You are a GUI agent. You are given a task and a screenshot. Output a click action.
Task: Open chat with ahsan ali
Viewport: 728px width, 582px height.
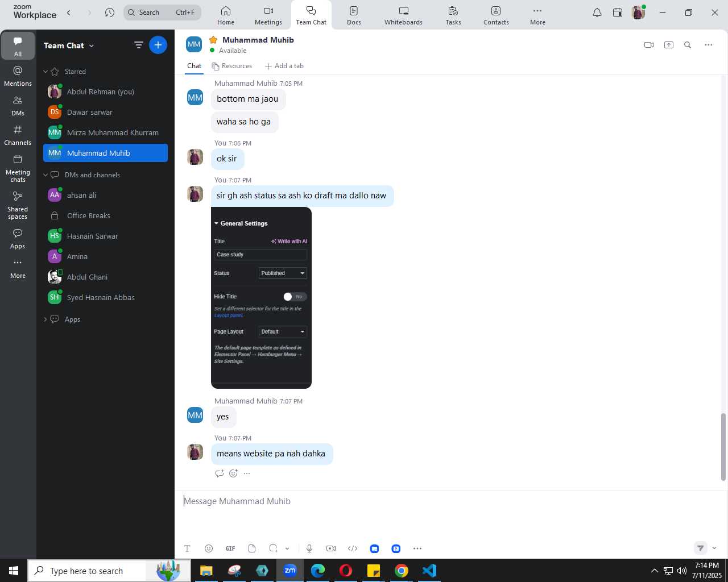click(105, 195)
